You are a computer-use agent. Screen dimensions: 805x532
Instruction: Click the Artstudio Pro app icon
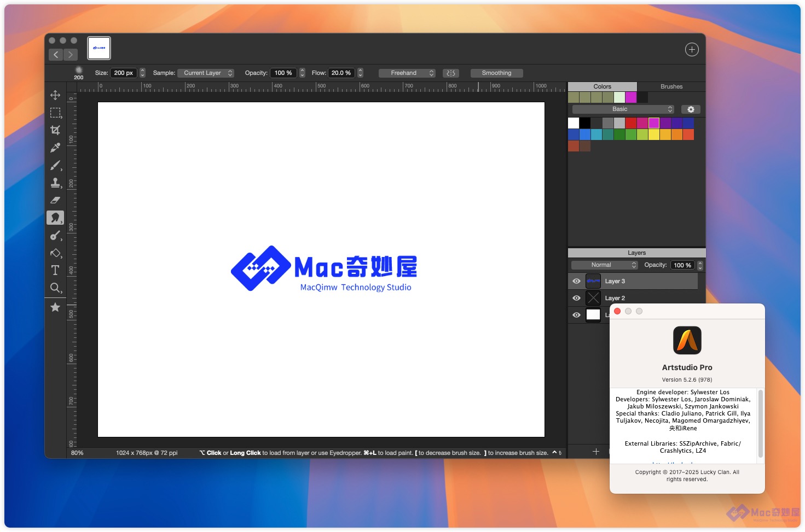click(x=687, y=340)
